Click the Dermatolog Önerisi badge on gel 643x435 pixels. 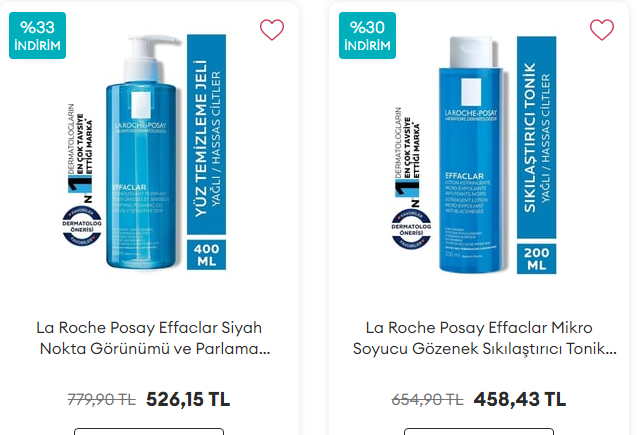(82, 226)
